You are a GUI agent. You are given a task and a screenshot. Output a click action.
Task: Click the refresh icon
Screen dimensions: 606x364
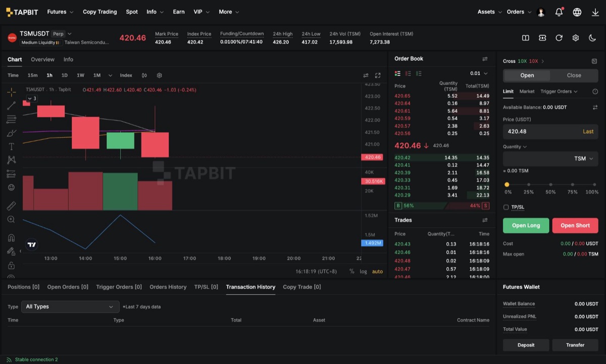point(559,38)
